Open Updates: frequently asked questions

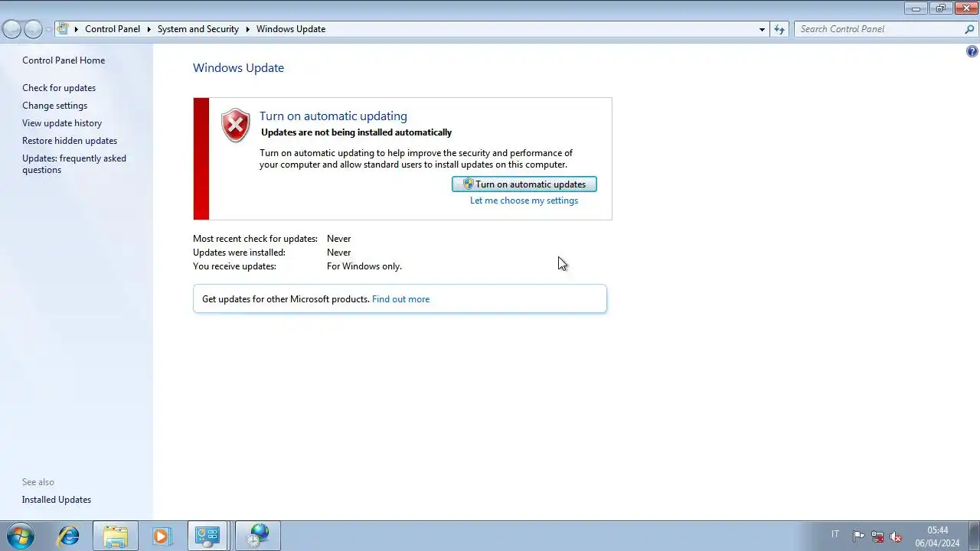point(74,164)
